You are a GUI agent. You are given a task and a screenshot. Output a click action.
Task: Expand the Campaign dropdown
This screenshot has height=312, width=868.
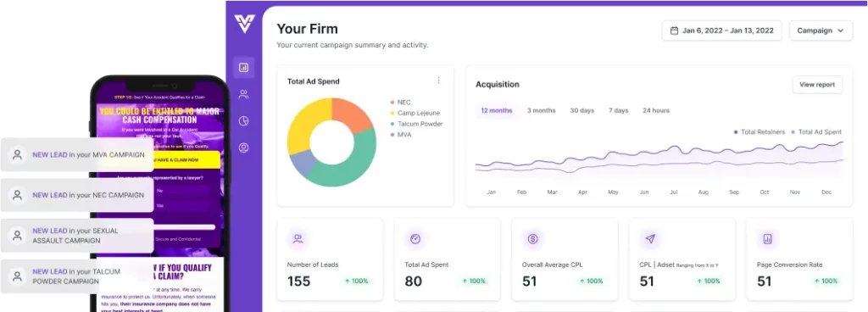point(821,31)
